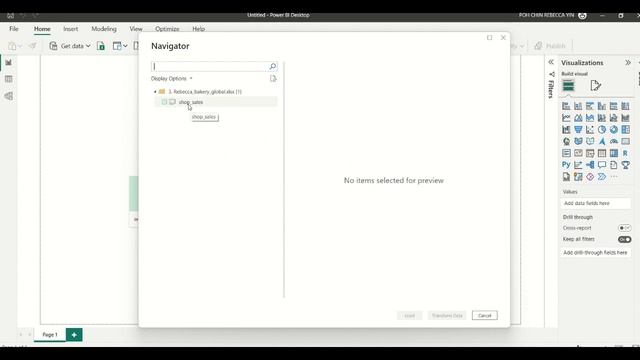640x360 pixels.
Task: Select the trophy Metrics visual
Action: [625, 165]
